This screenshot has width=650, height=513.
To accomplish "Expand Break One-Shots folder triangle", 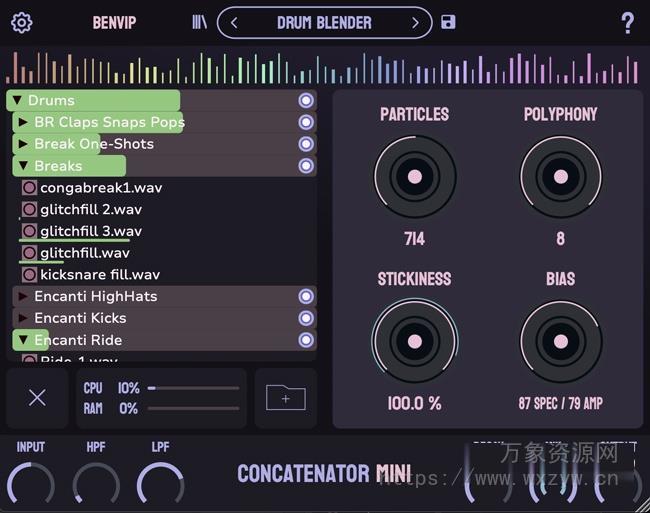I will pos(23,144).
